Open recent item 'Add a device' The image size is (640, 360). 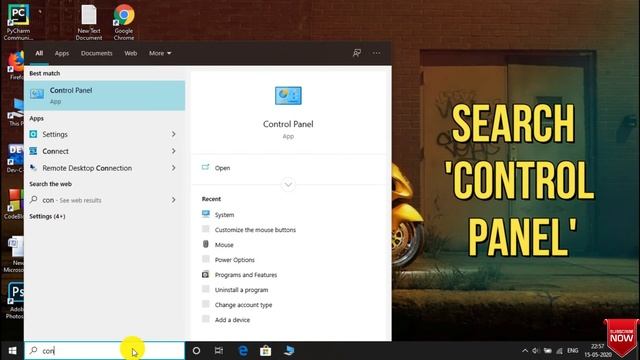pos(232,320)
